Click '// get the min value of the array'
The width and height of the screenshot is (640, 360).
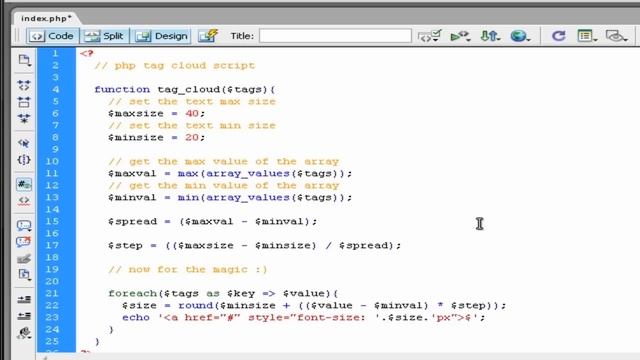224,186
